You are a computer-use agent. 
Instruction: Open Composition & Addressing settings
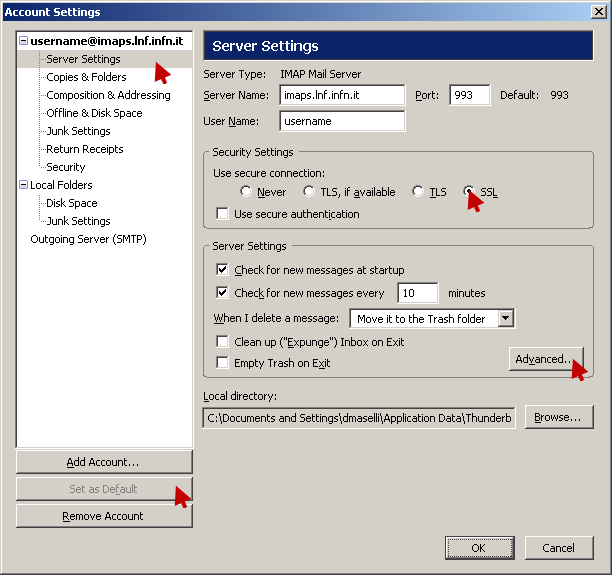coord(108,95)
